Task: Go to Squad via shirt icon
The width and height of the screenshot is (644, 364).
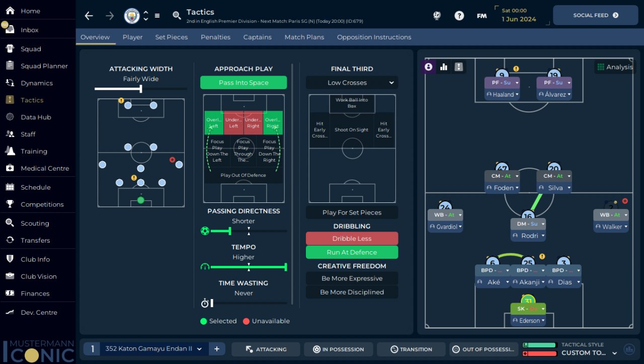Action: pos(10,49)
